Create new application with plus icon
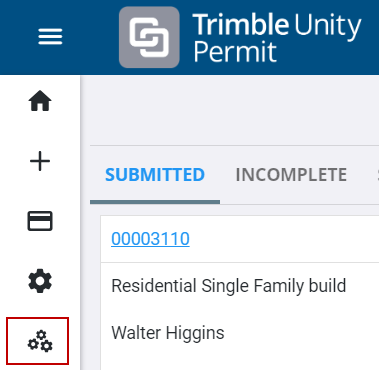Viewport: 379px width, 370px height. [x=40, y=161]
